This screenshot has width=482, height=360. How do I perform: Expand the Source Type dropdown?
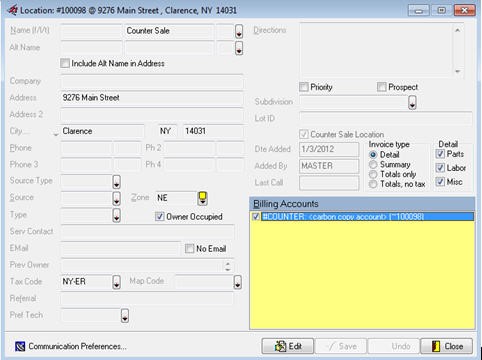click(116, 182)
